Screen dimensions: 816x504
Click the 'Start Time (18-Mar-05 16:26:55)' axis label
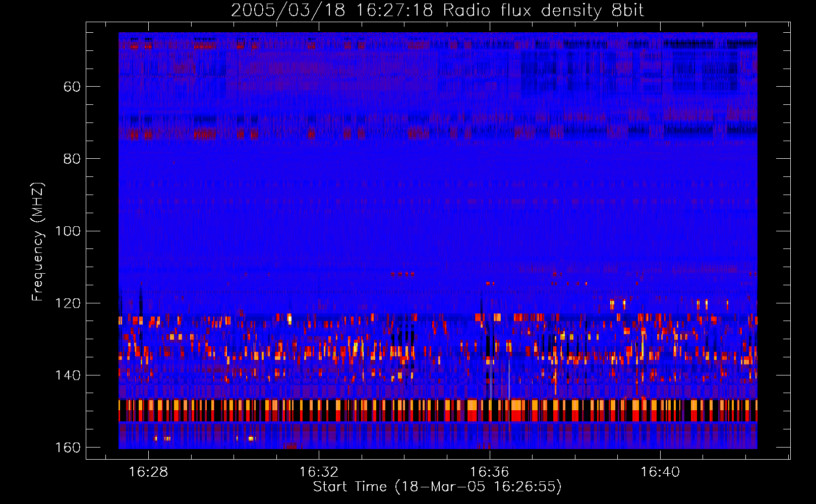click(x=437, y=487)
